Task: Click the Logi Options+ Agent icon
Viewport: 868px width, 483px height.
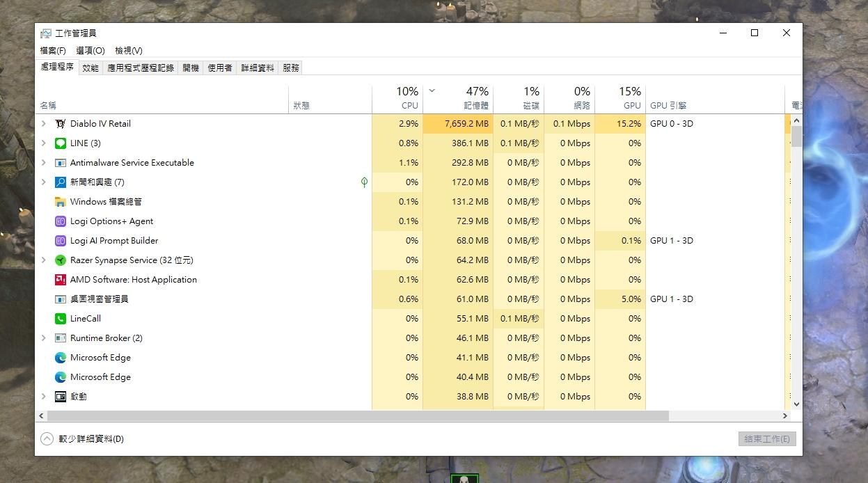Action: 61,221
